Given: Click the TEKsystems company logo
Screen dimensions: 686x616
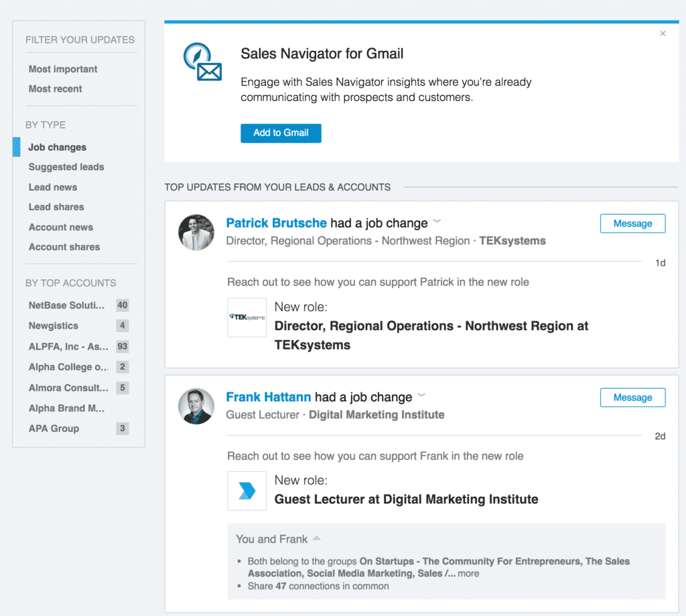Looking at the screenshot, I should [247, 315].
